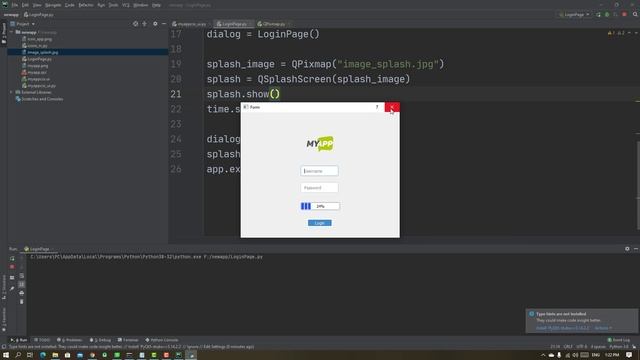Open the Tools menu

pos(113,5)
